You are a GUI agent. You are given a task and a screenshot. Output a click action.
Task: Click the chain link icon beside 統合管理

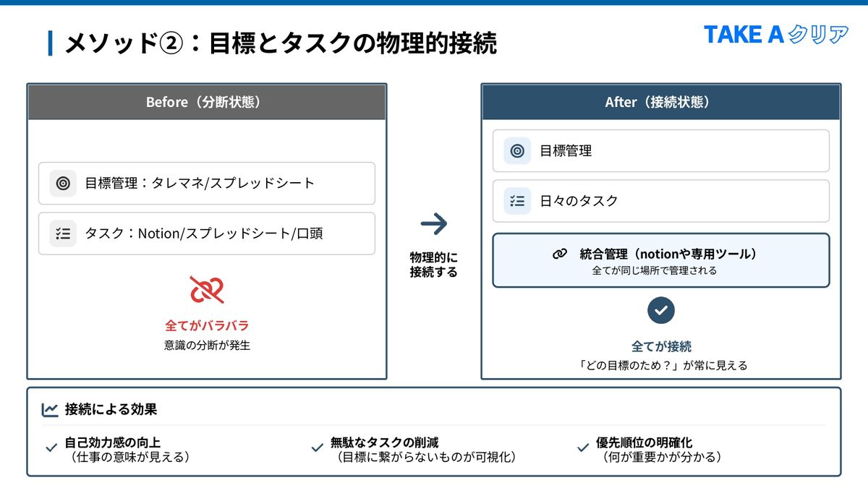[x=559, y=254]
